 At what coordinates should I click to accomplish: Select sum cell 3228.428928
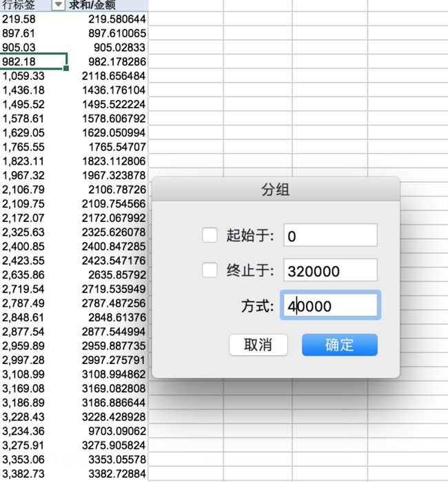[x=108, y=416]
